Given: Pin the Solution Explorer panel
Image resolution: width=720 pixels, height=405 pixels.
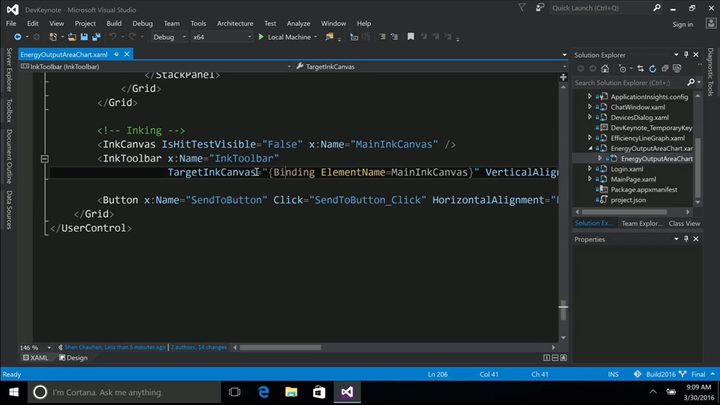Looking at the screenshot, I should coord(686,55).
